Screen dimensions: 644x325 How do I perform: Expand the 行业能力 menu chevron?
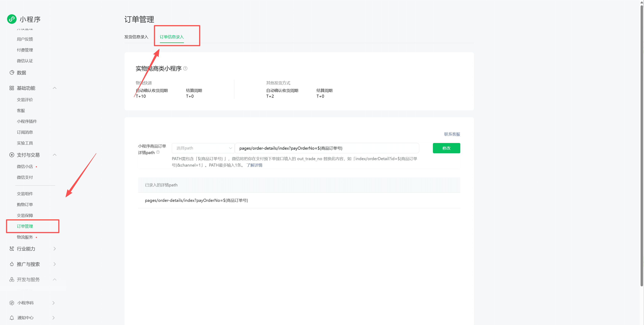point(55,248)
